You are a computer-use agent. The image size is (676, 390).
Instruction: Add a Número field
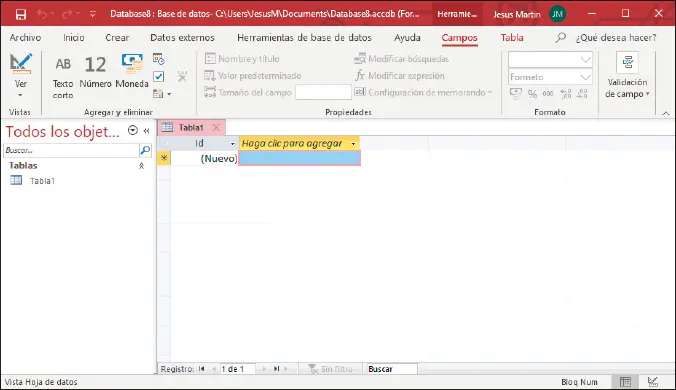[x=95, y=72]
